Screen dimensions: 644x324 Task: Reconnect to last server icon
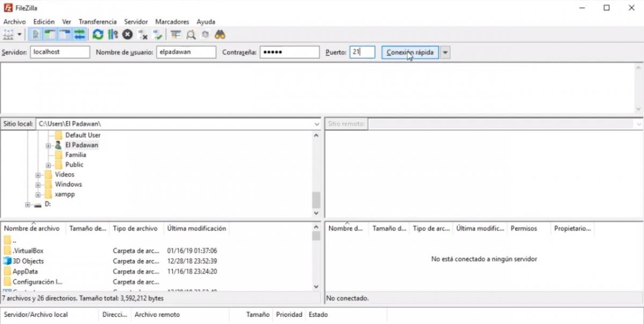pos(157,34)
